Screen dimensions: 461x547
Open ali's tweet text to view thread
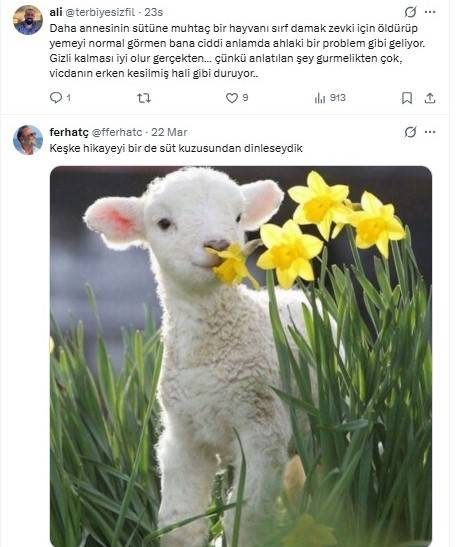[x=237, y=51]
